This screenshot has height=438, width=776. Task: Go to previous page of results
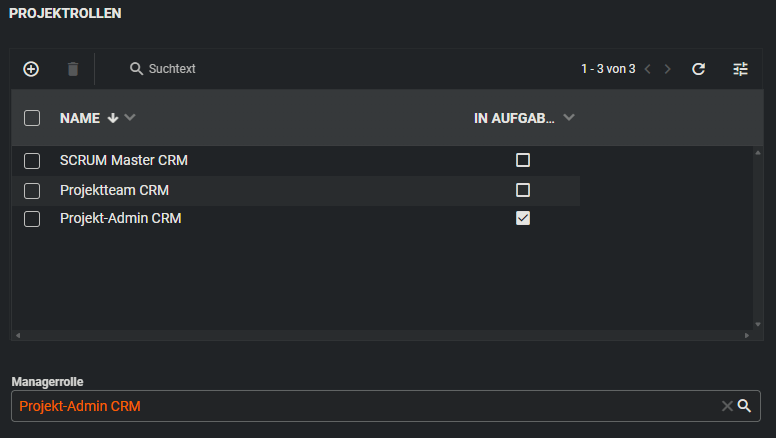tap(647, 69)
